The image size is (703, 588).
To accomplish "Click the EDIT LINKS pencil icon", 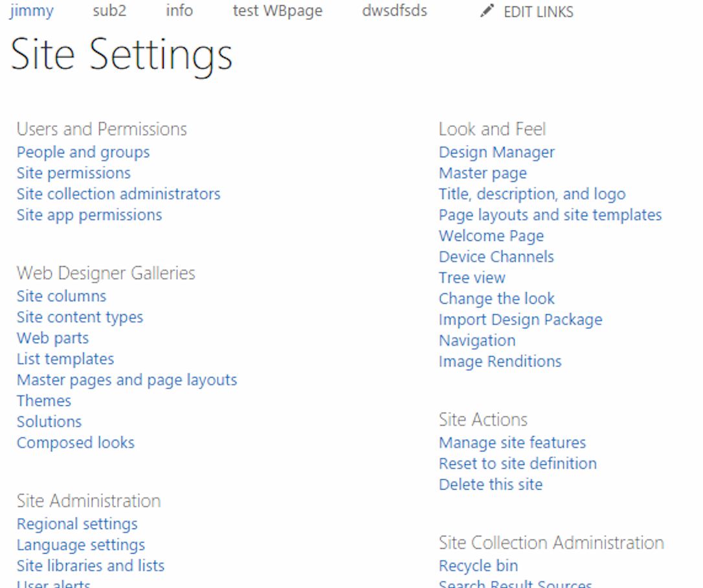I will click(487, 11).
